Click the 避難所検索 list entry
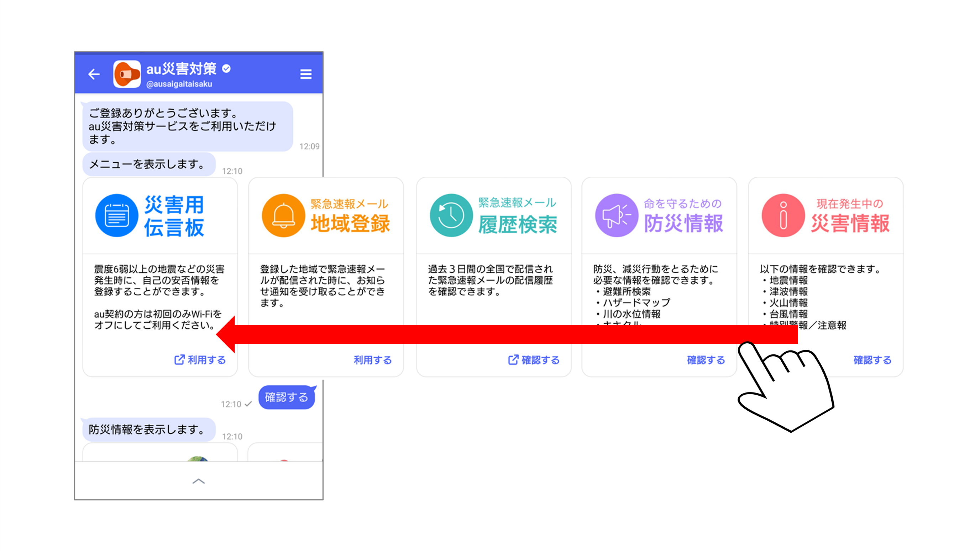 click(624, 291)
